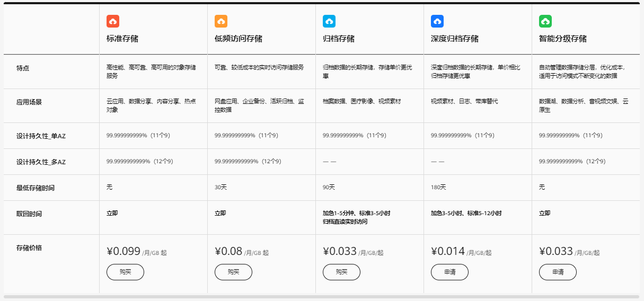644x301 pixels.
Task: Click 深度归档数据的长期存储 description text
Action: click(475, 72)
